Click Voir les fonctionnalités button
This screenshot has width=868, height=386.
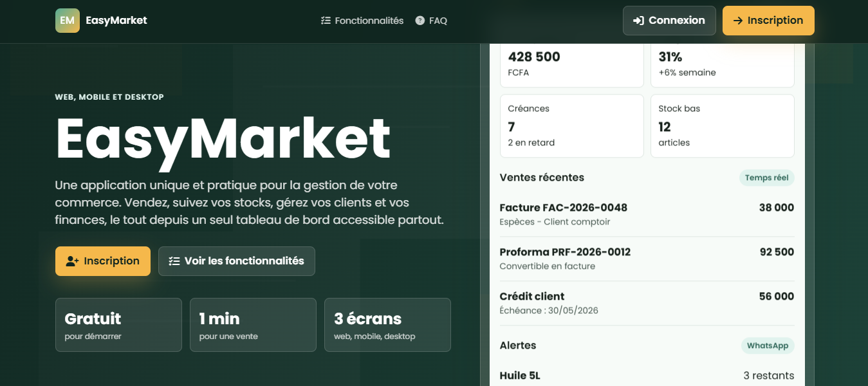click(x=237, y=261)
